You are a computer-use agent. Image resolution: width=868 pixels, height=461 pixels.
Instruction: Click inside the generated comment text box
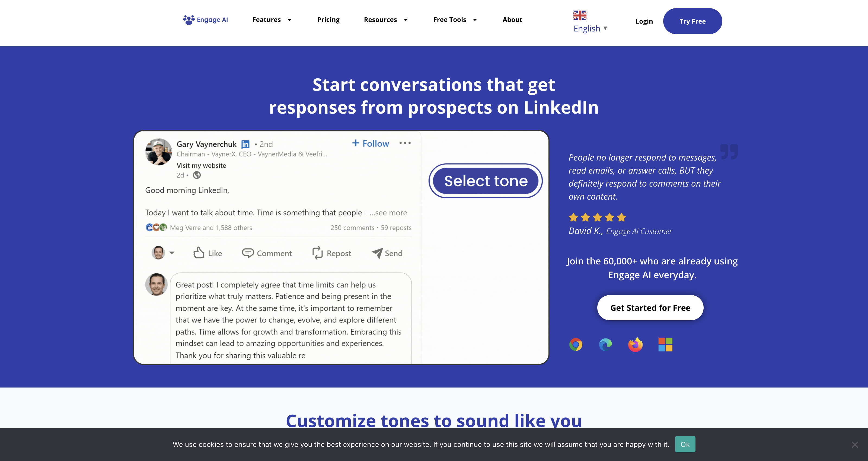(x=291, y=318)
